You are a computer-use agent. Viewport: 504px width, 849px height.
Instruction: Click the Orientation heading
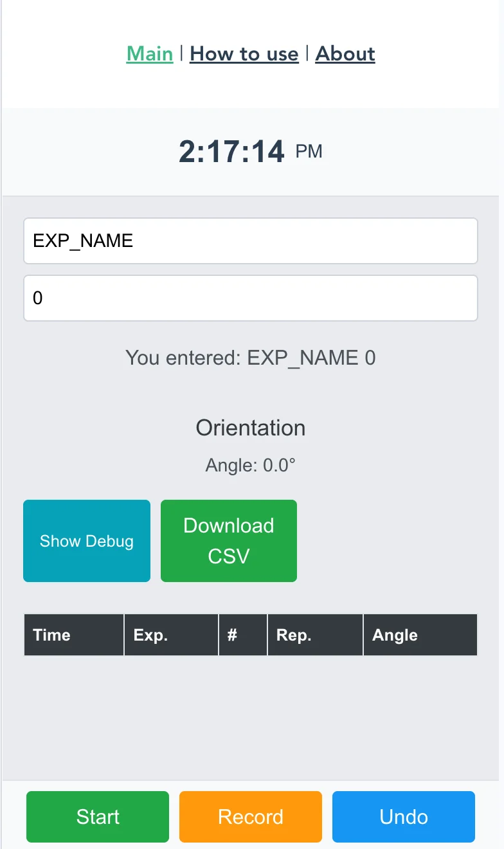pos(251,428)
